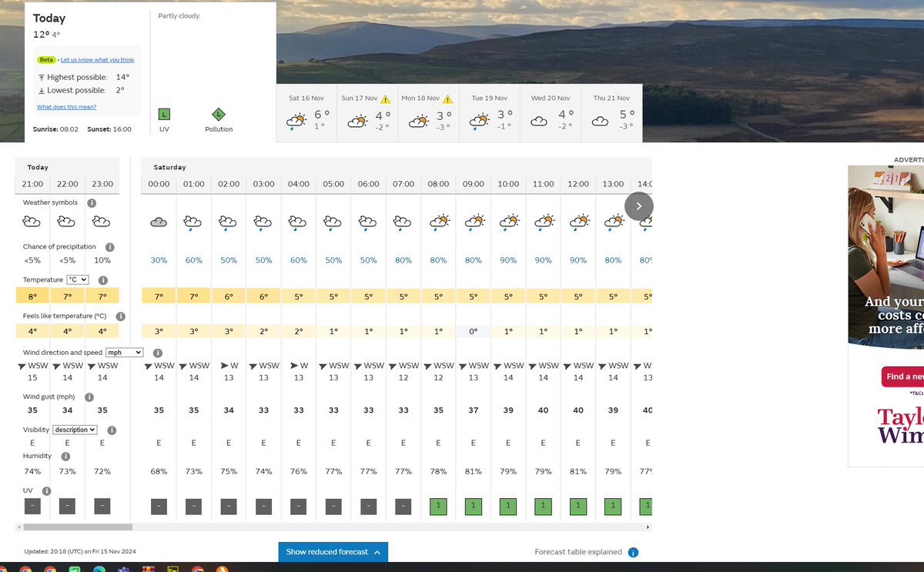Click the Saturday 08:00 sunny showers symbol
Viewport: 924px width, 572px height.
coord(439,222)
